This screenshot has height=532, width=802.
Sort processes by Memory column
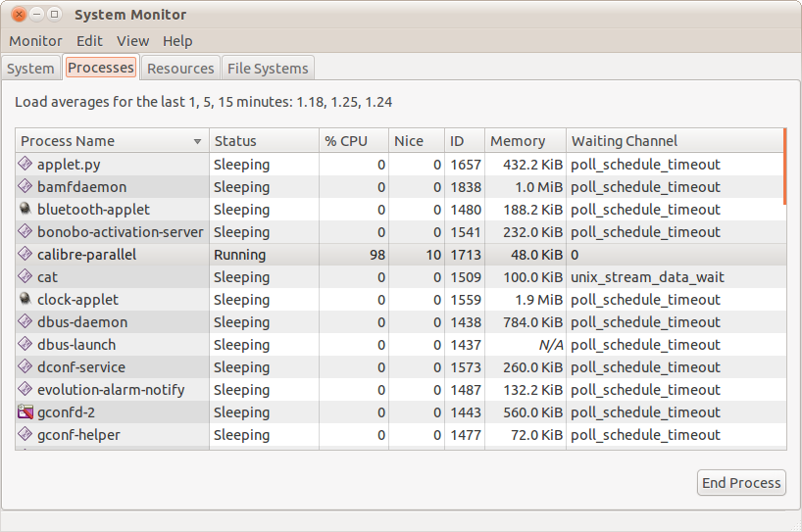pyautogui.click(x=517, y=141)
